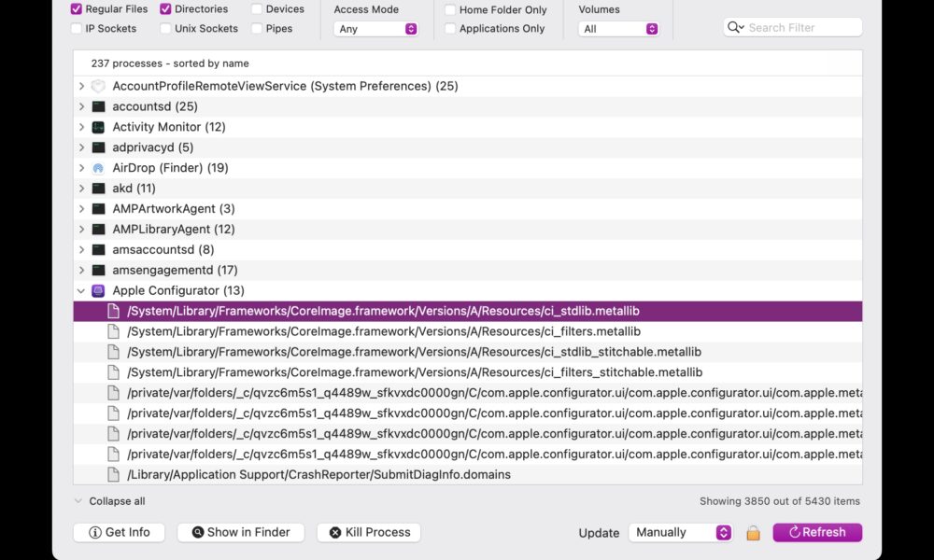
Task: Click the Get Info button
Action: (120, 533)
